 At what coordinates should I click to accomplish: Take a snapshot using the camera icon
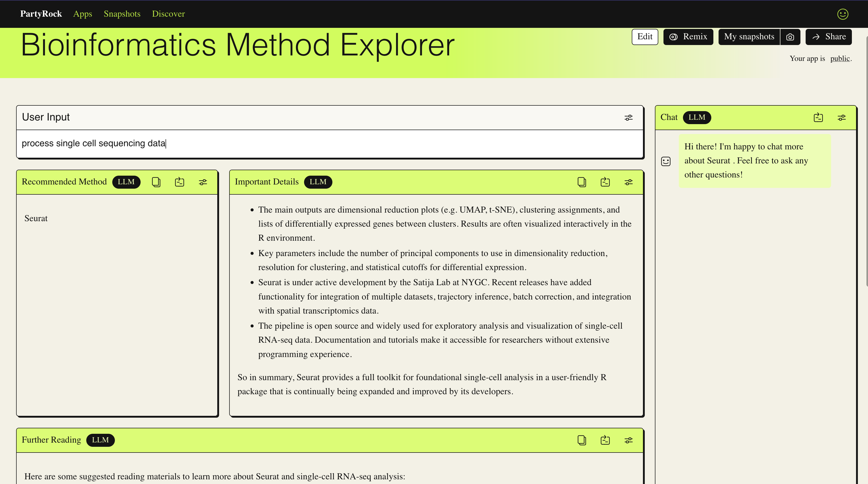click(790, 37)
